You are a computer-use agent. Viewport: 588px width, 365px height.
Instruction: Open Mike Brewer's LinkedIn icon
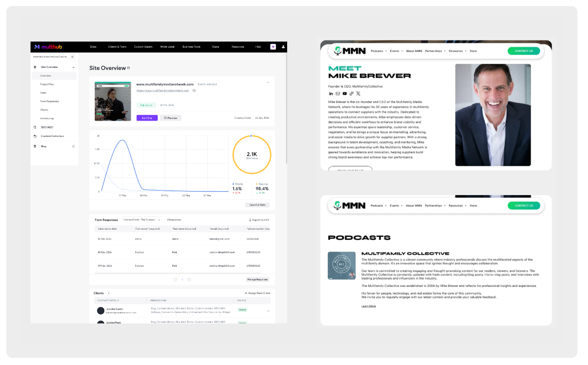click(331, 93)
